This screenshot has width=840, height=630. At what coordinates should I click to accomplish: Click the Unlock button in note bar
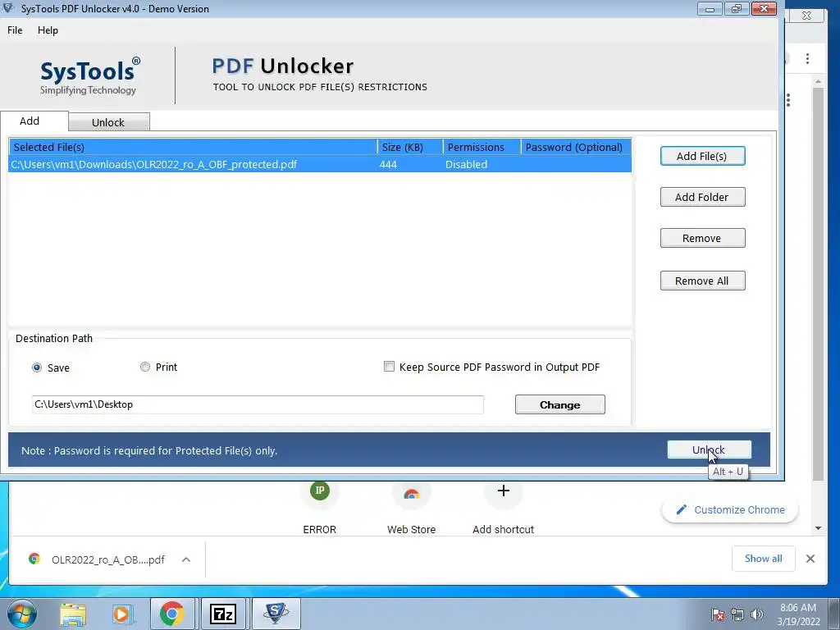point(709,450)
